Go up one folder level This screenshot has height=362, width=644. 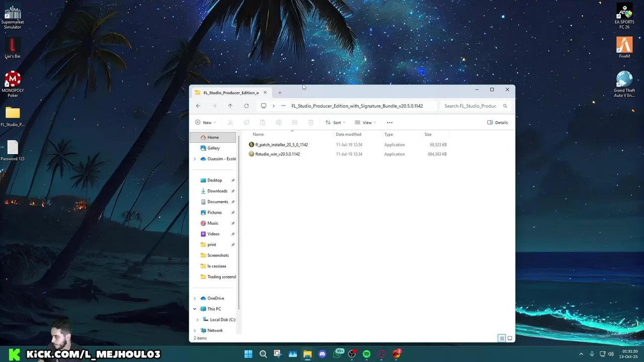tap(230, 106)
